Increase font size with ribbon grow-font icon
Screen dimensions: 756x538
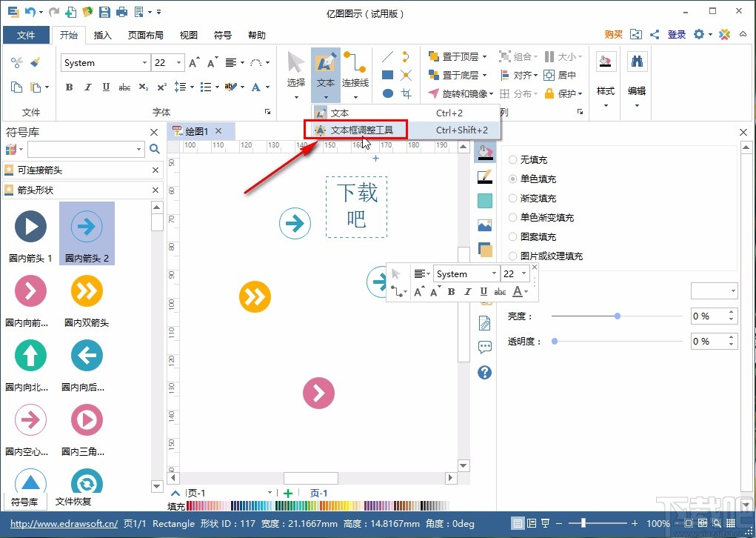point(194,63)
